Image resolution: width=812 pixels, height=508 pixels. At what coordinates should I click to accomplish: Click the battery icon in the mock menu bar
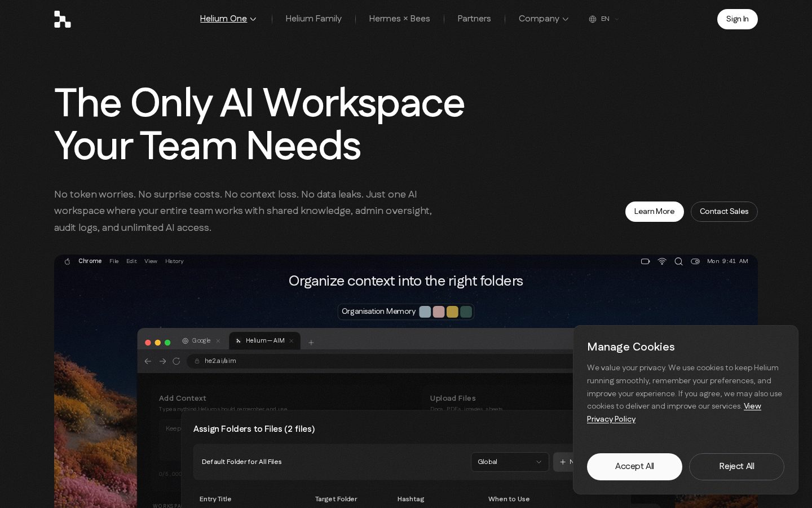click(x=646, y=261)
